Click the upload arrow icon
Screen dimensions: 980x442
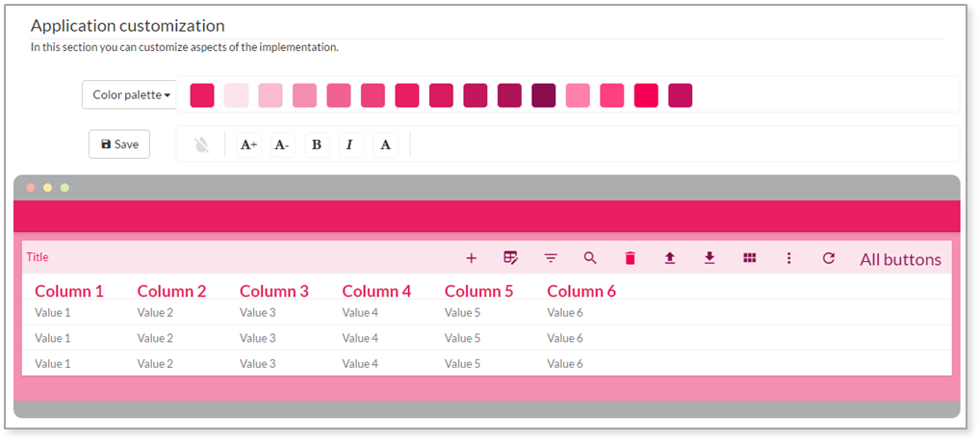[x=670, y=257]
